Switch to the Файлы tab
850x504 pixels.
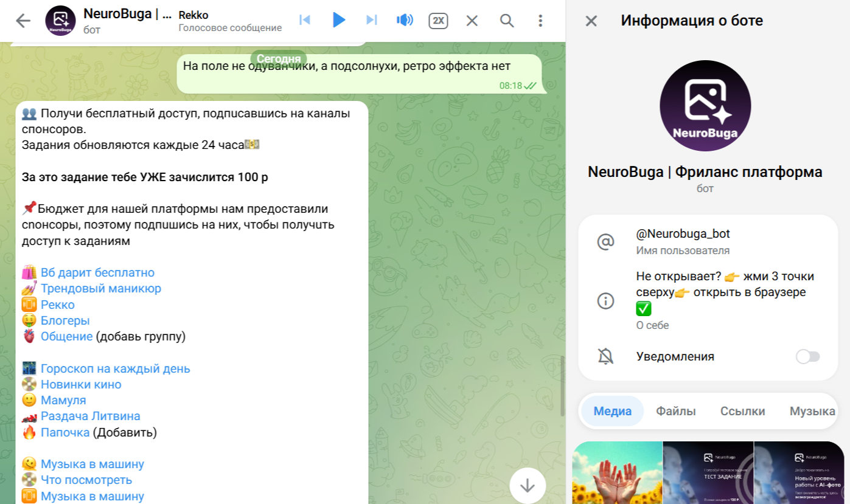(676, 411)
